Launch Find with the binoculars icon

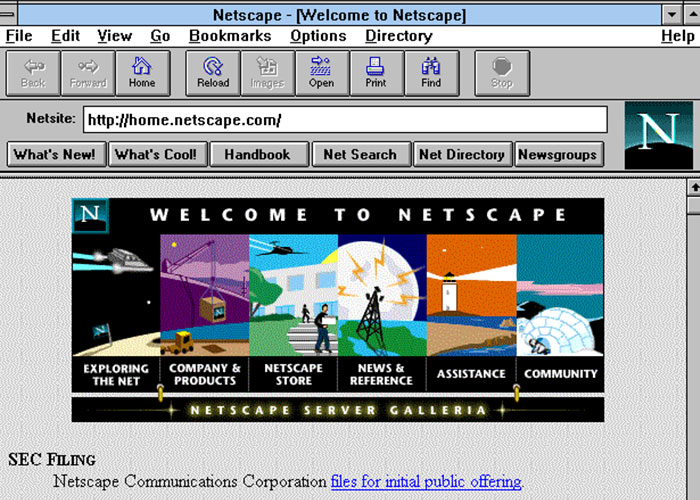(430, 72)
